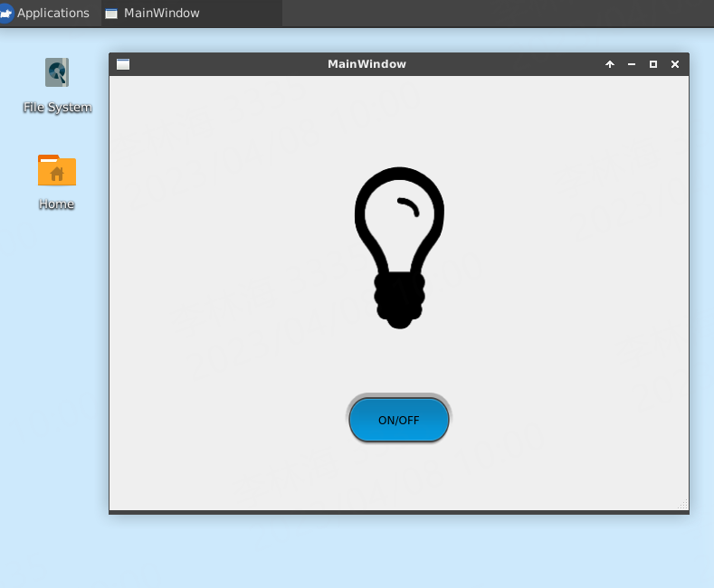Screen dimensions: 714x588
Task: Click the light bulb image
Action: coord(399,248)
